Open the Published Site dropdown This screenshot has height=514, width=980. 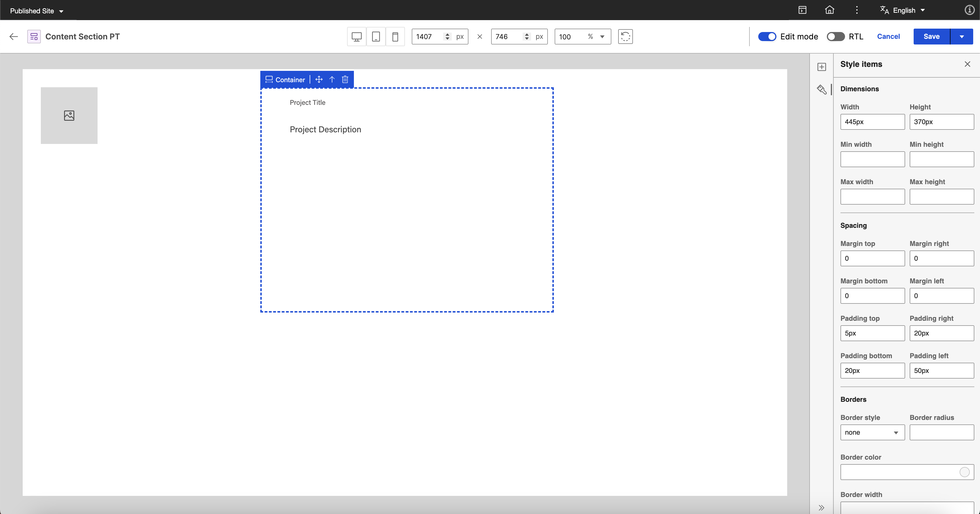pyautogui.click(x=37, y=11)
